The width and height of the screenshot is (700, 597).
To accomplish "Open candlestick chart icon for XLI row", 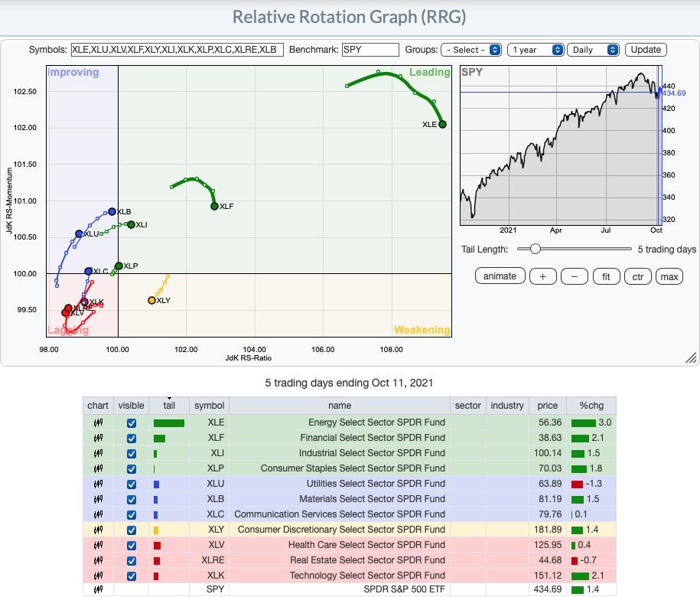I will (98, 453).
